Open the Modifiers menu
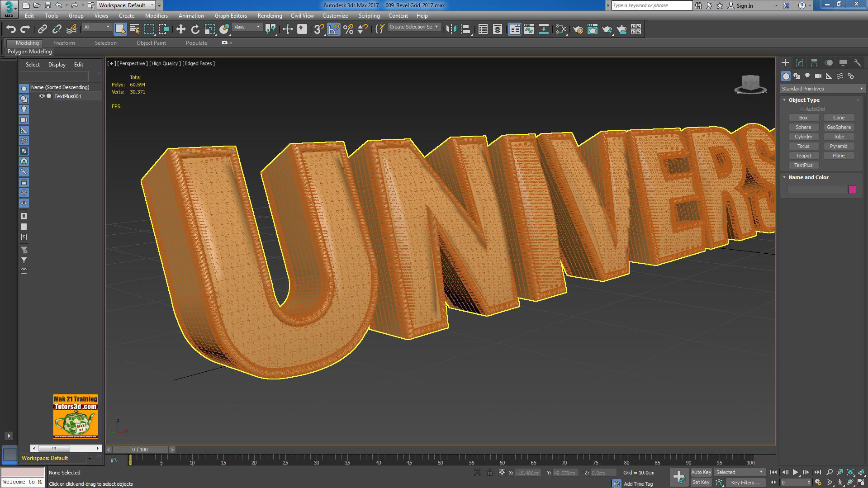Viewport: 868px width, 488px height. [x=157, y=16]
